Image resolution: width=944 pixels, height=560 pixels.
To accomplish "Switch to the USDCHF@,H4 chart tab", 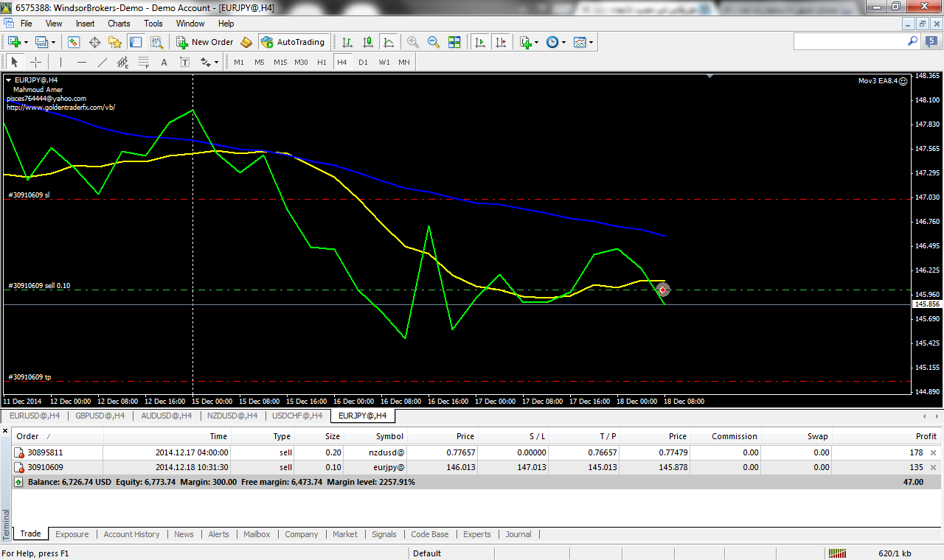I will tap(296, 416).
